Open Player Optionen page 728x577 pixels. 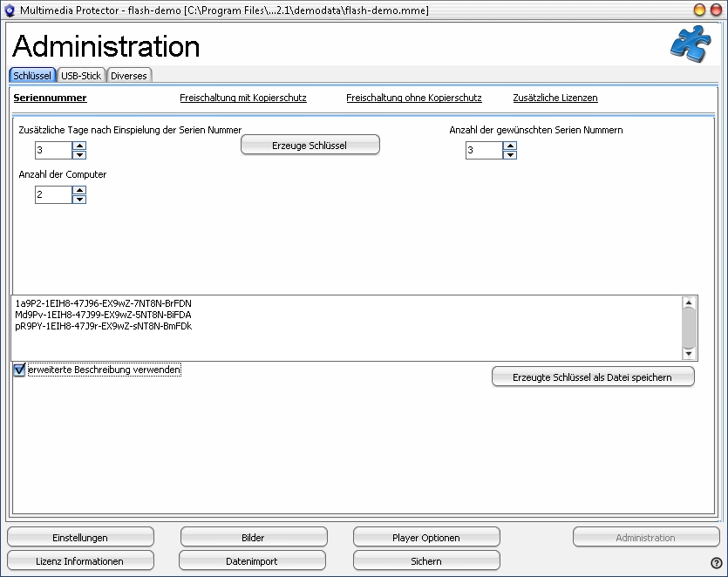coord(425,538)
